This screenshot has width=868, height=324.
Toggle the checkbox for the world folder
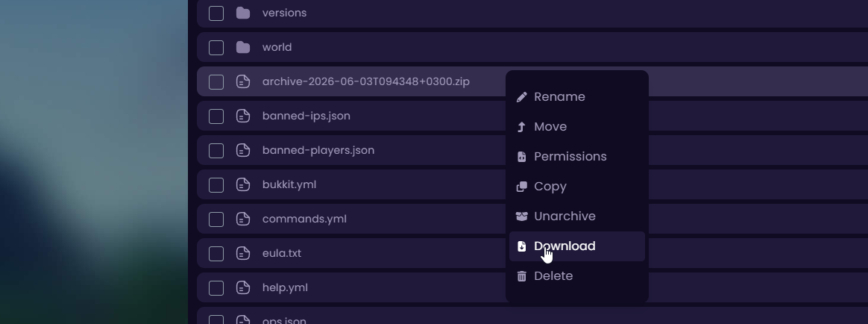tap(216, 48)
